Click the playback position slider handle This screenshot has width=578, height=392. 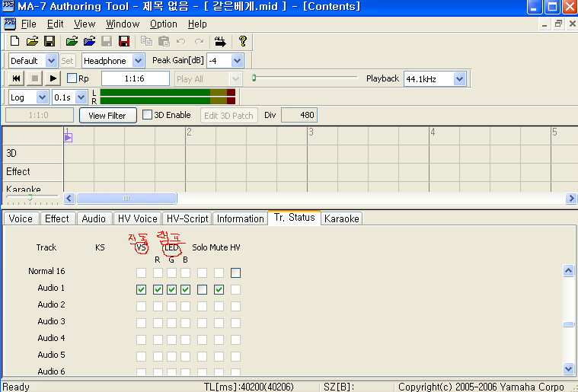(x=254, y=78)
